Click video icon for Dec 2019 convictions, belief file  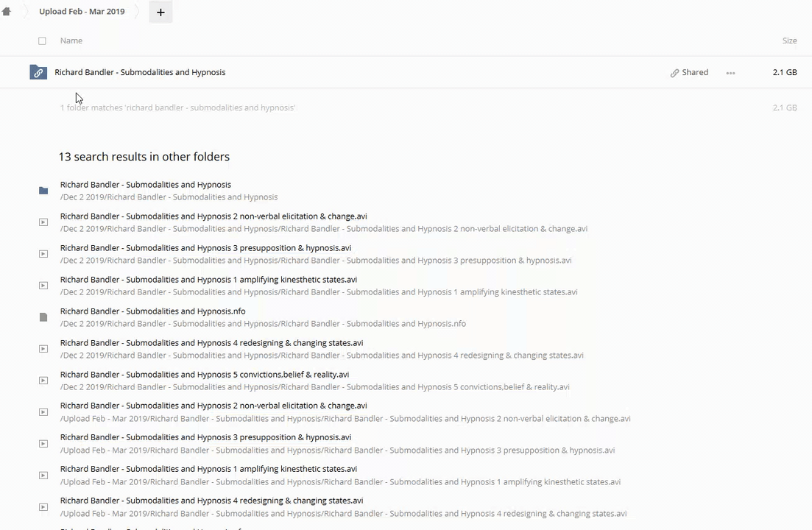click(x=43, y=381)
